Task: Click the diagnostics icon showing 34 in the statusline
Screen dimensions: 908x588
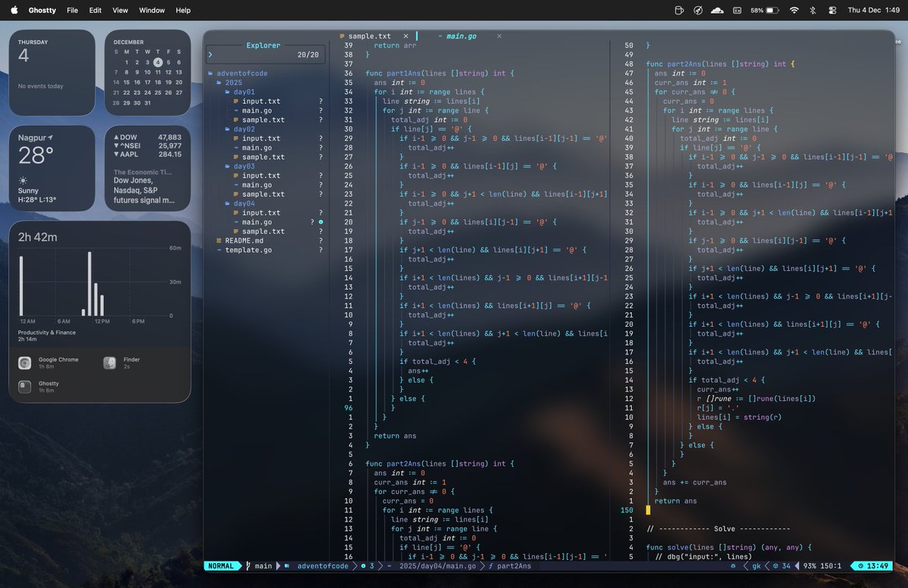Action: point(776,566)
